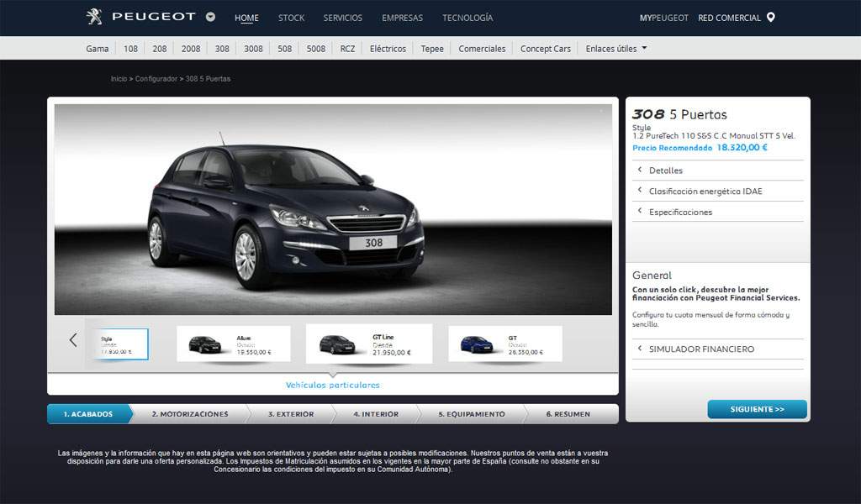This screenshot has height=504, width=861.
Task: Click the Precio Recomendado 18.320,00 € text
Action: [700, 148]
